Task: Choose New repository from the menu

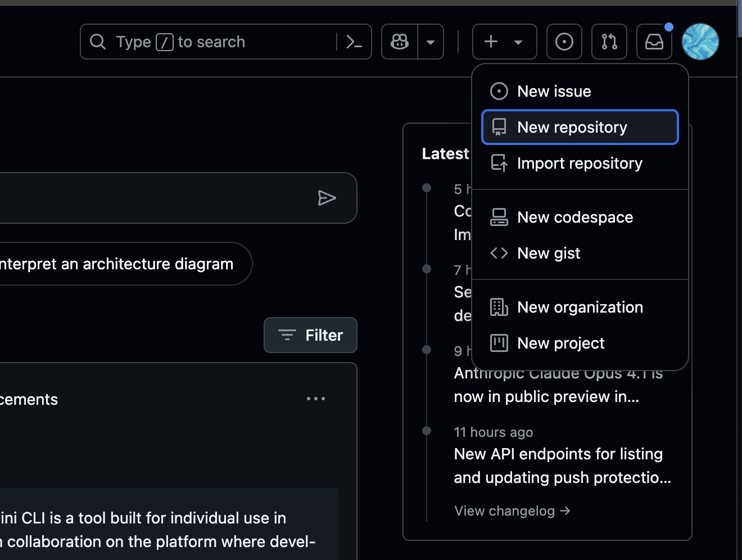Action: click(572, 127)
